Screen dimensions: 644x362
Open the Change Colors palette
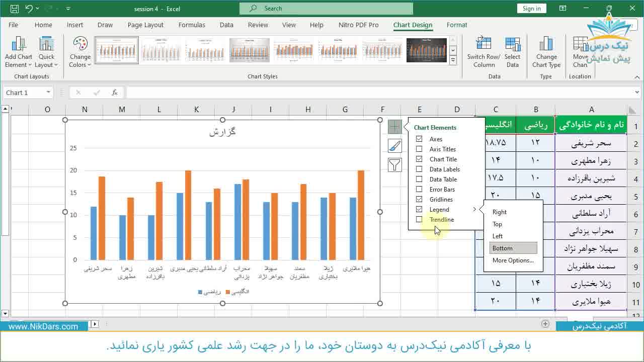[79, 52]
